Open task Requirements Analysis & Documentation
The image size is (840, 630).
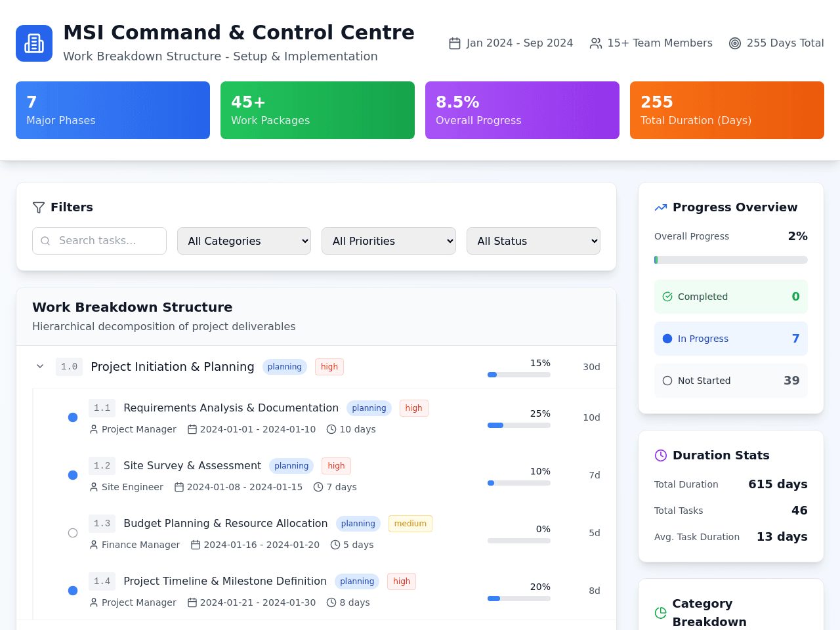point(231,408)
